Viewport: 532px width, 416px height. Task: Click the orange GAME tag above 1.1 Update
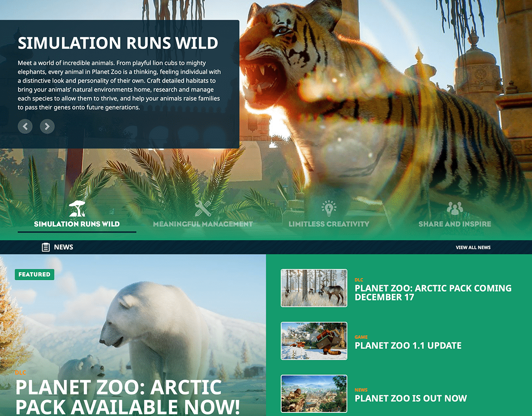(x=361, y=337)
